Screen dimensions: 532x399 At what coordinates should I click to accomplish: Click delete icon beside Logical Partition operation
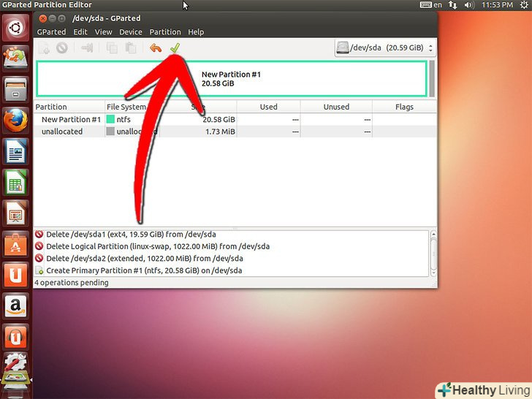(39, 246)
